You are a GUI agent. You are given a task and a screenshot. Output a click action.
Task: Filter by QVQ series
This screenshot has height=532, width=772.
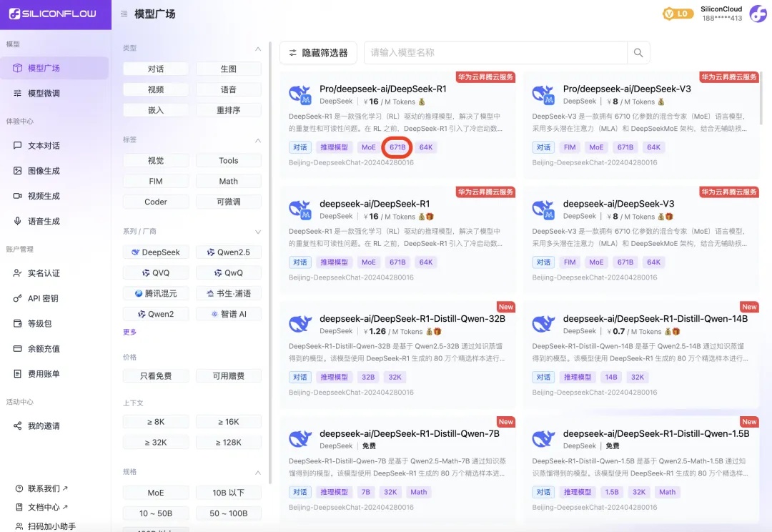click(x=156, y=273)
